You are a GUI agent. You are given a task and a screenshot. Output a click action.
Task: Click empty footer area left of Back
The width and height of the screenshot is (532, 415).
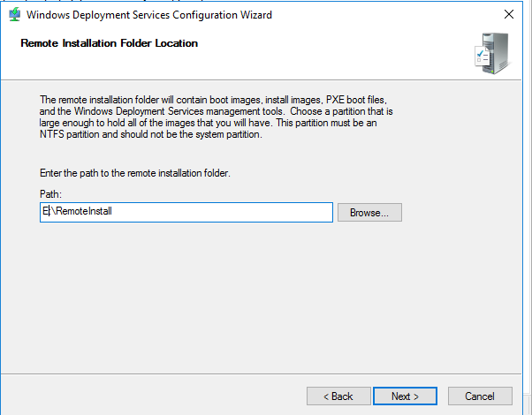pos(153,395)
